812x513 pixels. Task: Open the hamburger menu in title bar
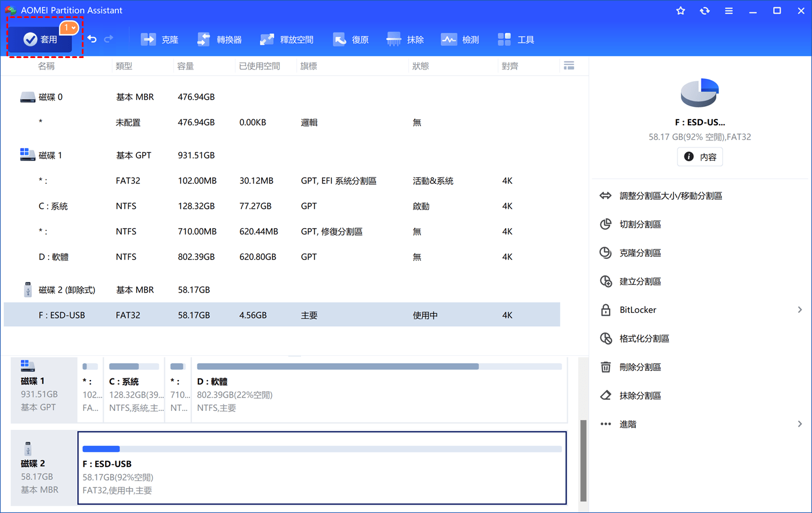[x=729, y=11]
